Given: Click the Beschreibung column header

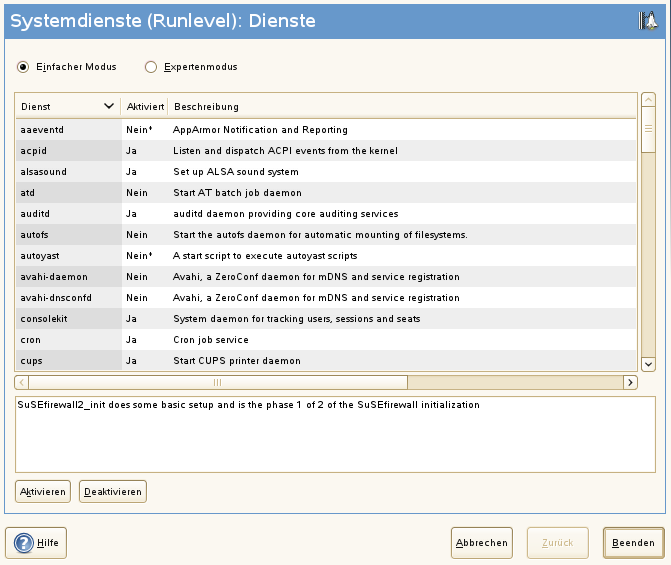Looking at the screenshot, I should (206, 106).
